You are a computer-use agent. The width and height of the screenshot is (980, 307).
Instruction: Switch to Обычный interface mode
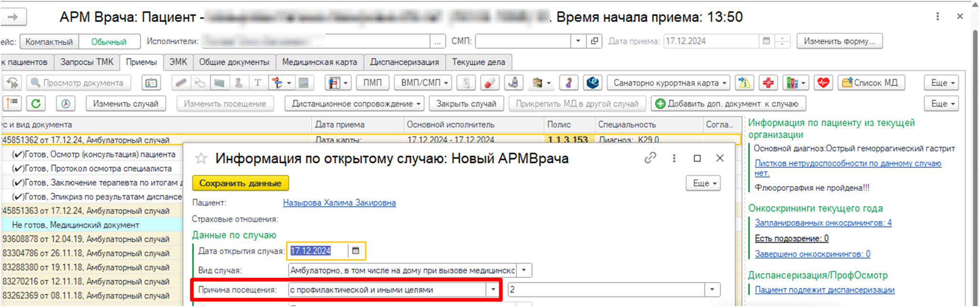tap(109, 42)
